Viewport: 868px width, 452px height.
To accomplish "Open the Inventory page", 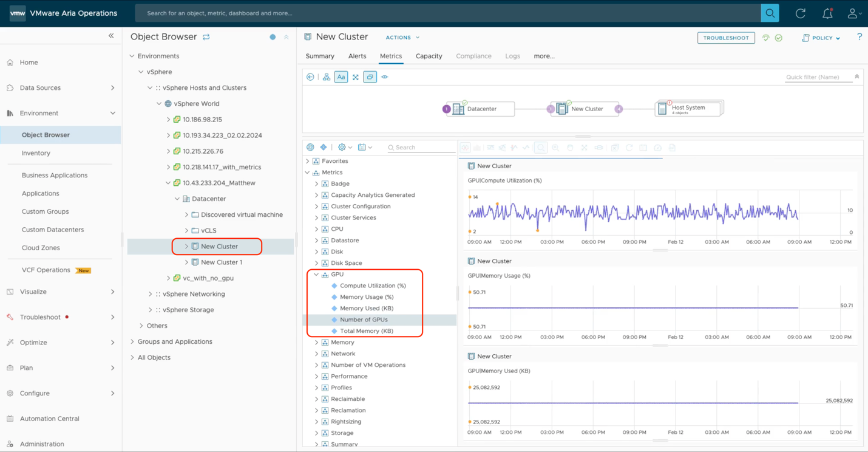I will tap(36, 153).
